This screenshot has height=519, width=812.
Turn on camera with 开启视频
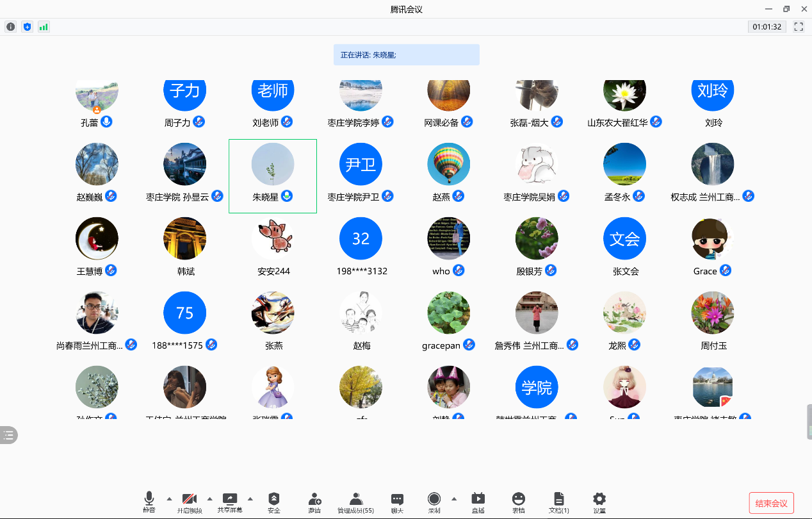[x=190, y=499]
